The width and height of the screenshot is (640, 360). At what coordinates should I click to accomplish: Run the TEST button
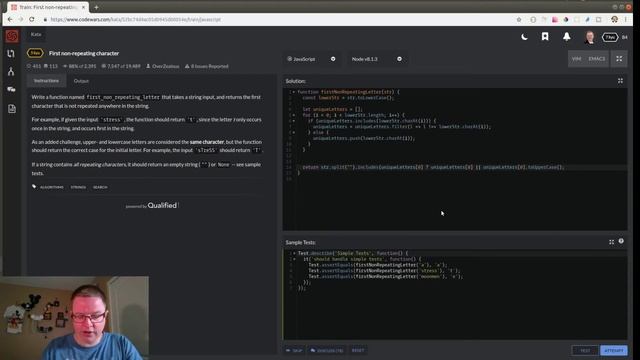point(585,350)
